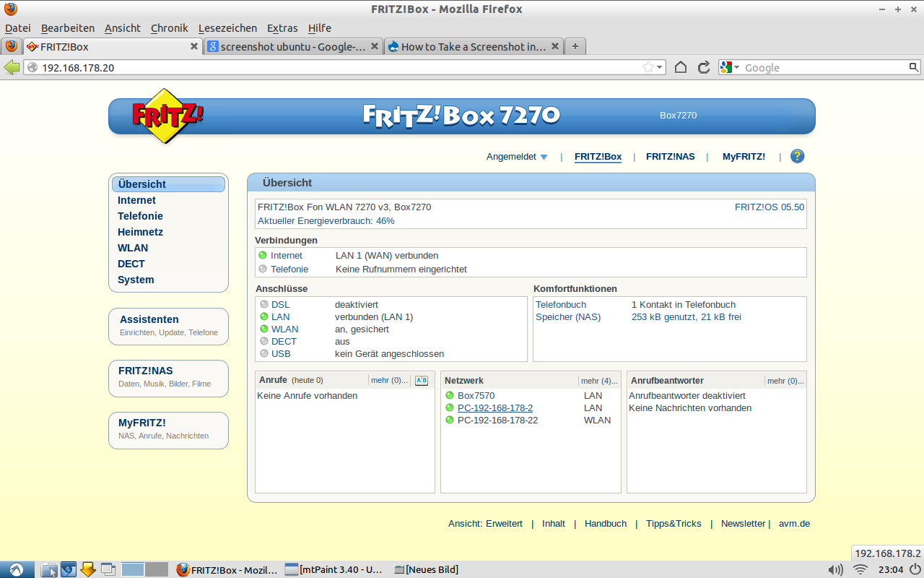This screenshot has width=924, height=578.
Task: Select System in the sidebar
Action: [x=136, y=280]
